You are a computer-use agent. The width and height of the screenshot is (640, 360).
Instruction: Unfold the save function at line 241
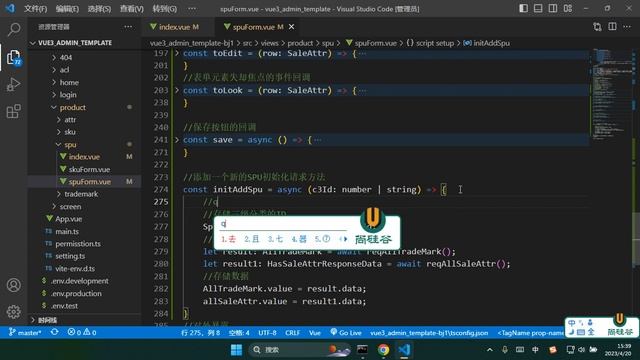point(177,140)
